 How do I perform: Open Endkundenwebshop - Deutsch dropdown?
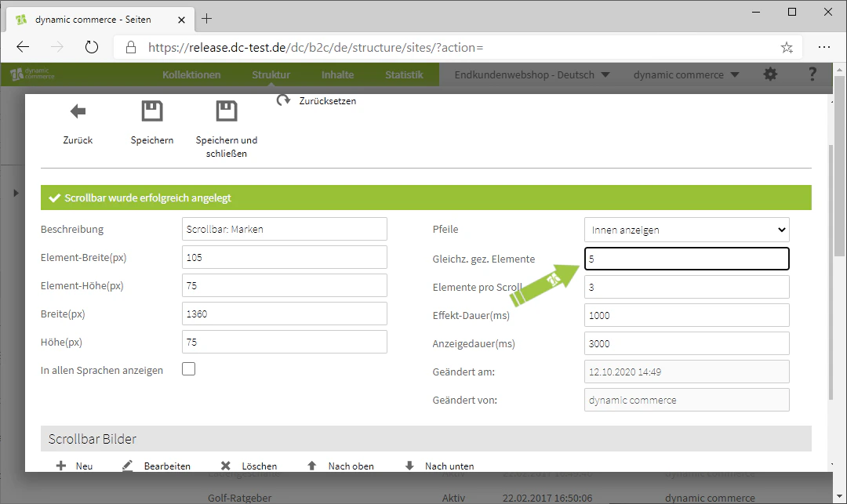(x=532, y=74)
